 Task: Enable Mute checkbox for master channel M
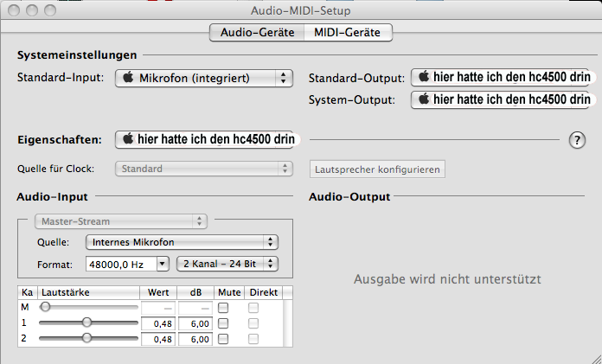(223, 307)
